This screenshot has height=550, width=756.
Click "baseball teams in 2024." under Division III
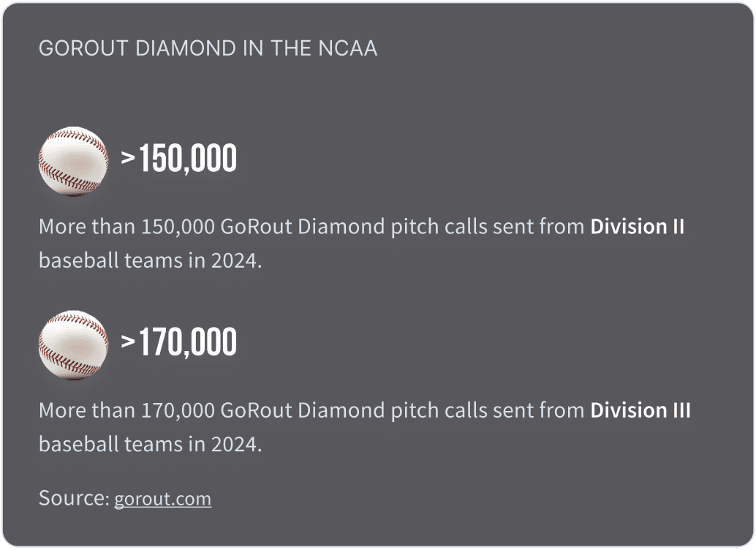point(150,444)
